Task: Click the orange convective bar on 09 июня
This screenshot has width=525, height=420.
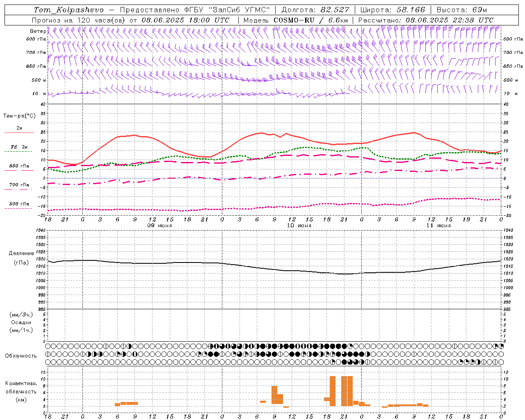Action: 126,404
